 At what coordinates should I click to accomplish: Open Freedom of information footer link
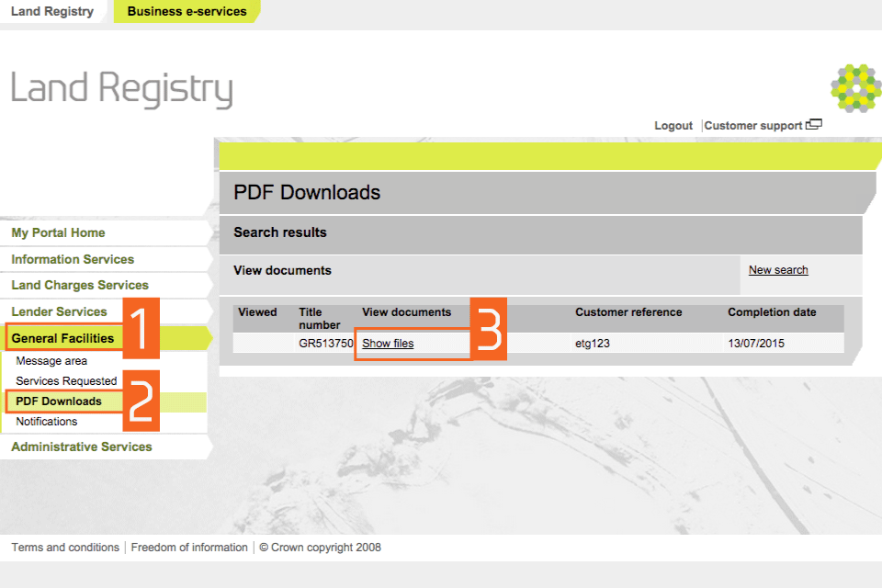pyautogui.click(x=189, y=548)
